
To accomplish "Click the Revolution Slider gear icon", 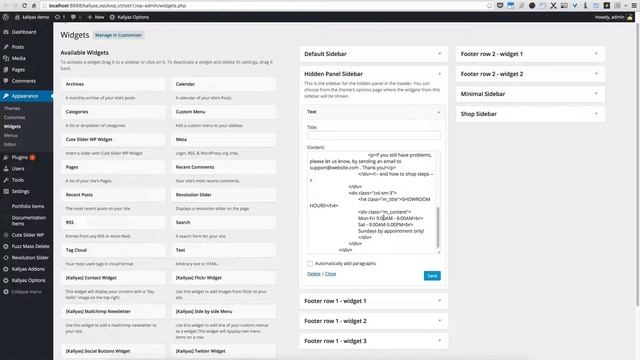I will click(6, 258).
